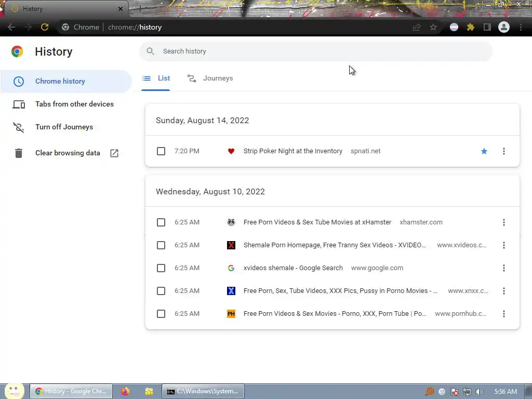Open more actions for the www.xnxx entry
Screen dimensions: 532x399
(x=504, y=291)
